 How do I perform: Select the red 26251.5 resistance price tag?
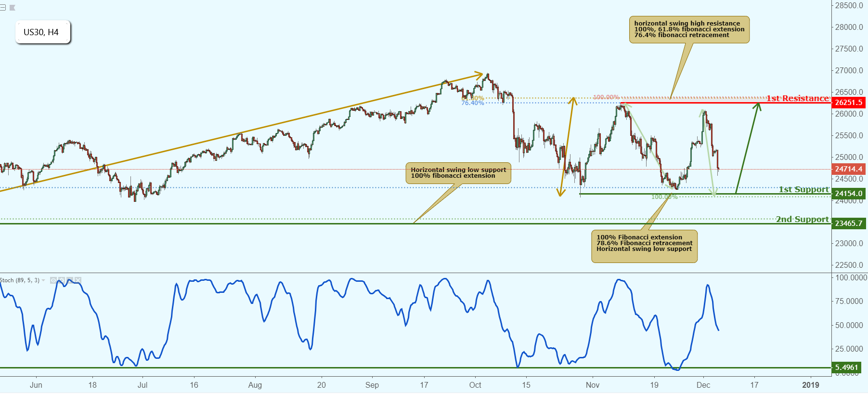[848, 103]
